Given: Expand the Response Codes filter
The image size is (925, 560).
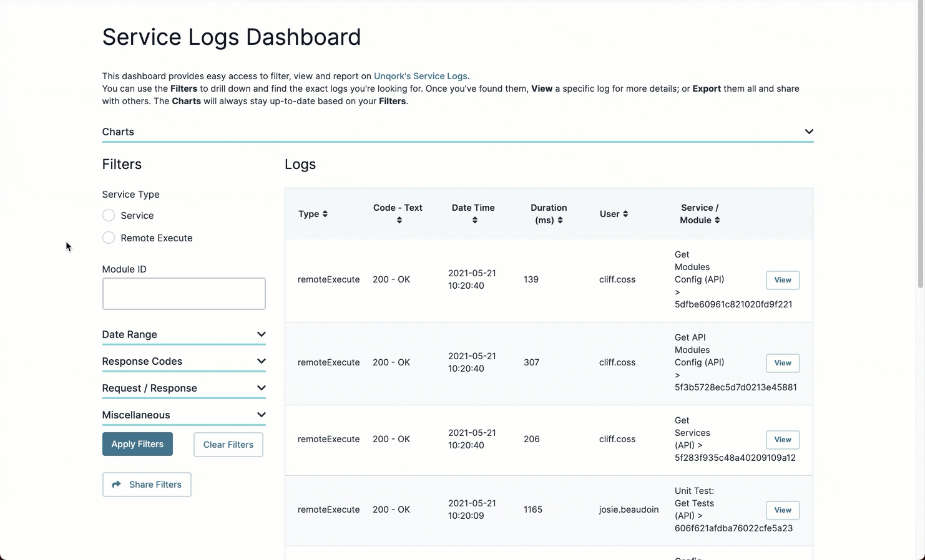Looking at the screenshot, I should (x=184, y=362).
